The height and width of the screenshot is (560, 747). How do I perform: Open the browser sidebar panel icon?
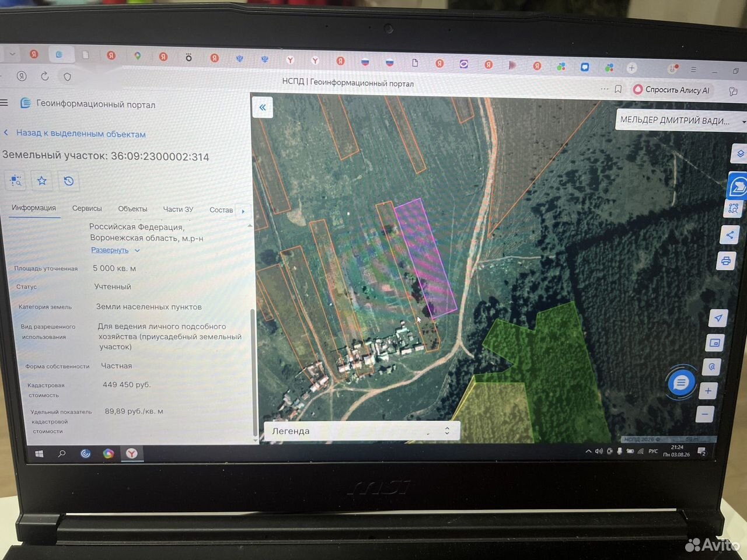pos(734,91)
